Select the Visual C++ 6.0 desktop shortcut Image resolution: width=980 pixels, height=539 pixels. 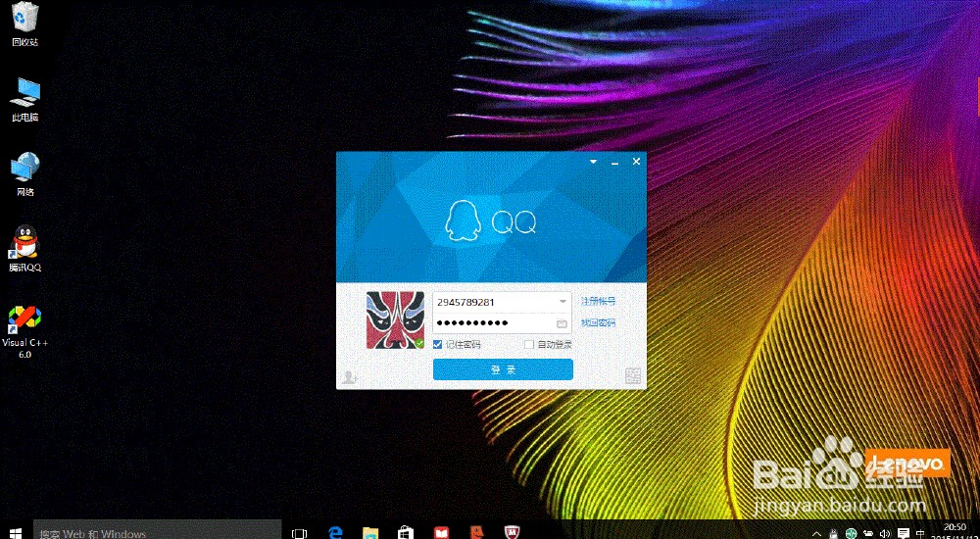pyautogui.click(x=25, y=331)
